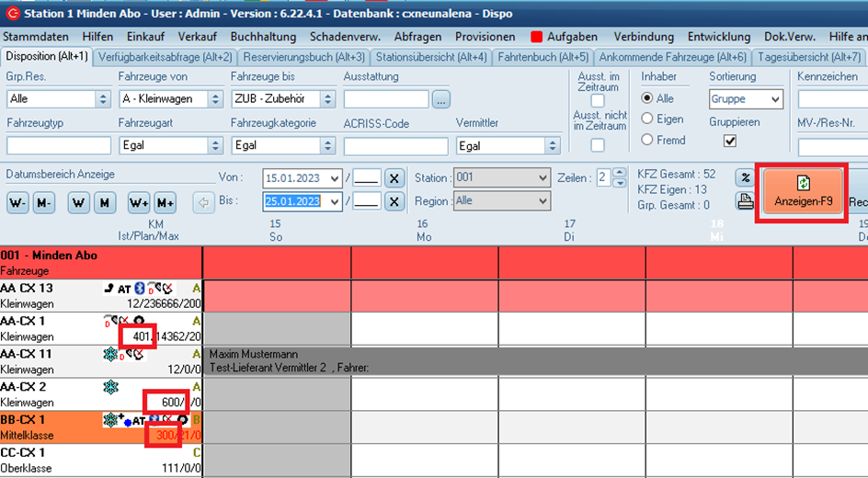
Task: Select the Fremd radio button
Action: pyautogui.click(x=647, y=140)
